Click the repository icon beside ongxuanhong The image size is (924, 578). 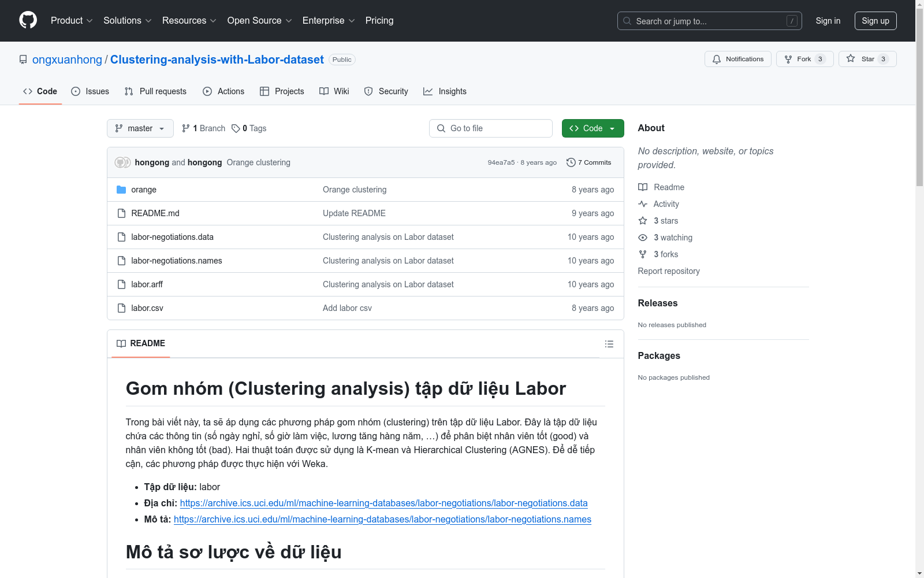[x=23, y=60]
